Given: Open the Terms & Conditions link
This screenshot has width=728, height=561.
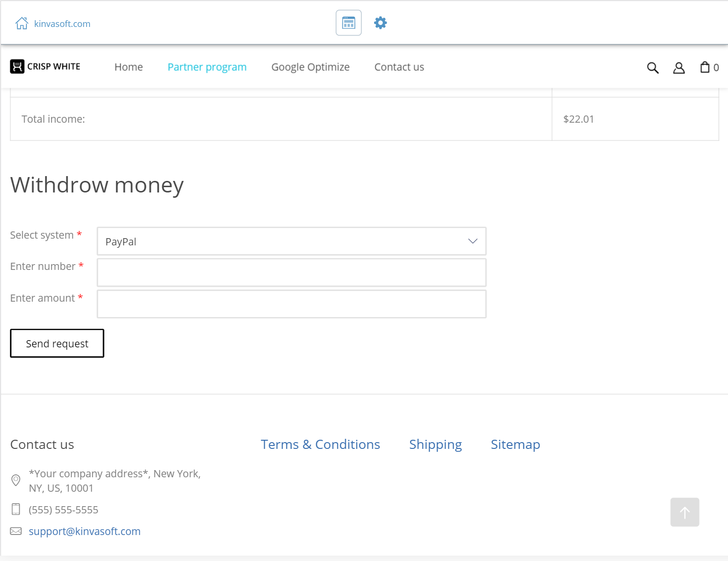Looking at the screenshot, I should pos(320,444).
